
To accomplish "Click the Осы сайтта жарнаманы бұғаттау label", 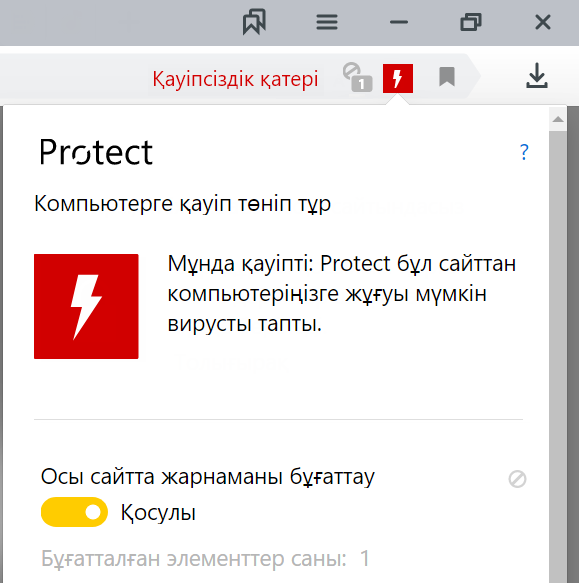I will pos(208,476).
